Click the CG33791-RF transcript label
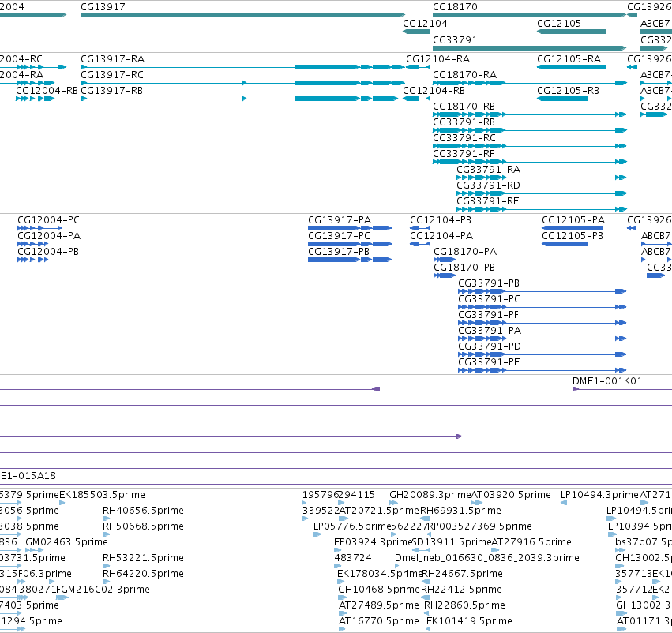 click(x=464, y=153)
